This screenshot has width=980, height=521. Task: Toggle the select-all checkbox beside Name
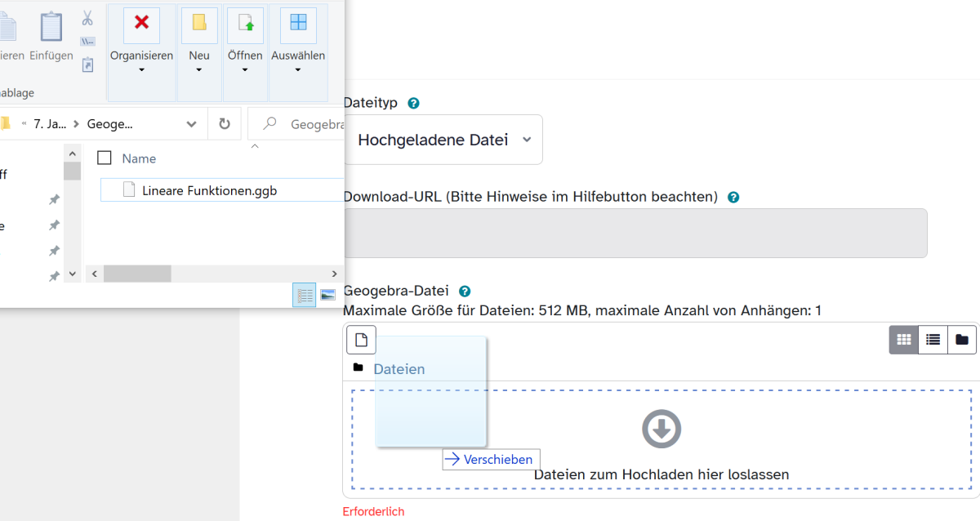[104, 158]
